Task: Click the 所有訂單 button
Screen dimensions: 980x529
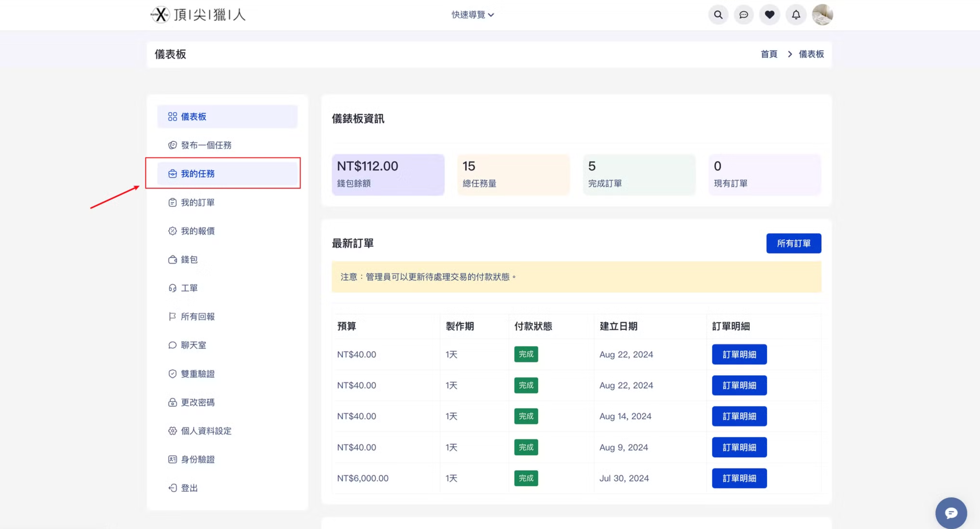Action: click(x=793, y=243)
